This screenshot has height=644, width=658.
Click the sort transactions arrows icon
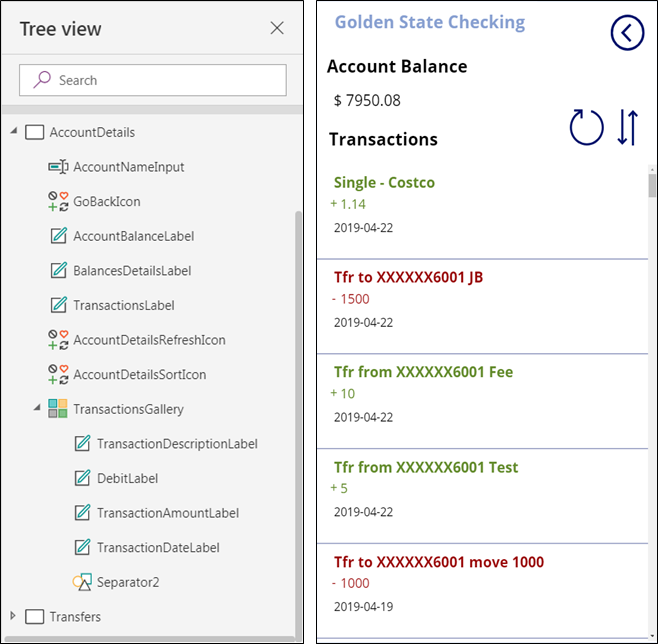click(x=628, y=127)
